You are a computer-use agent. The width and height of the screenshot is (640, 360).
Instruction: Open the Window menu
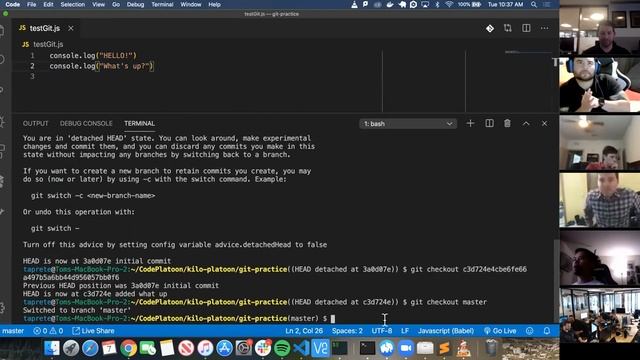tap(191, 4)
